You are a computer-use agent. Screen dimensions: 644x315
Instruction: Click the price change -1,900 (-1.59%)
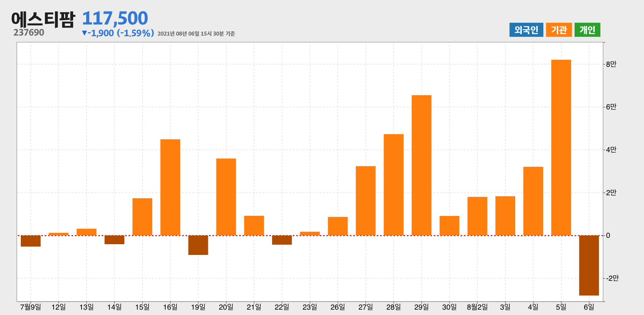coord(118,33)
